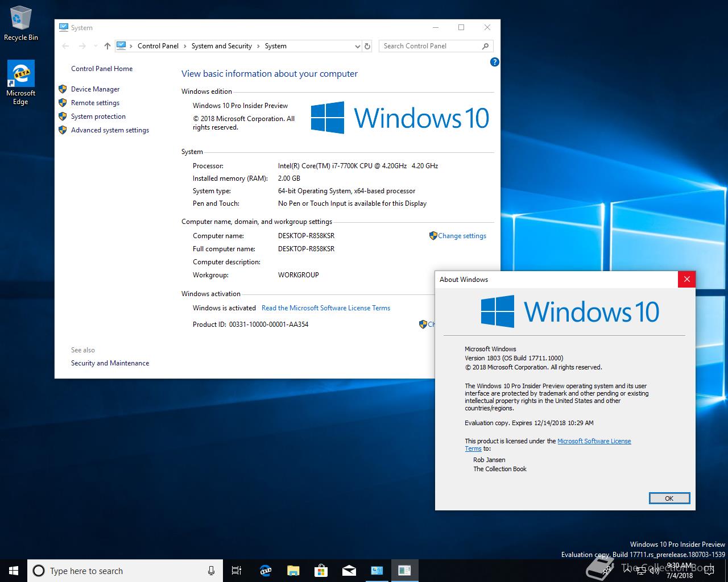Click the Back arrow in the System window
The width and height of the screenshot is (728, 582).
point(65,46)
